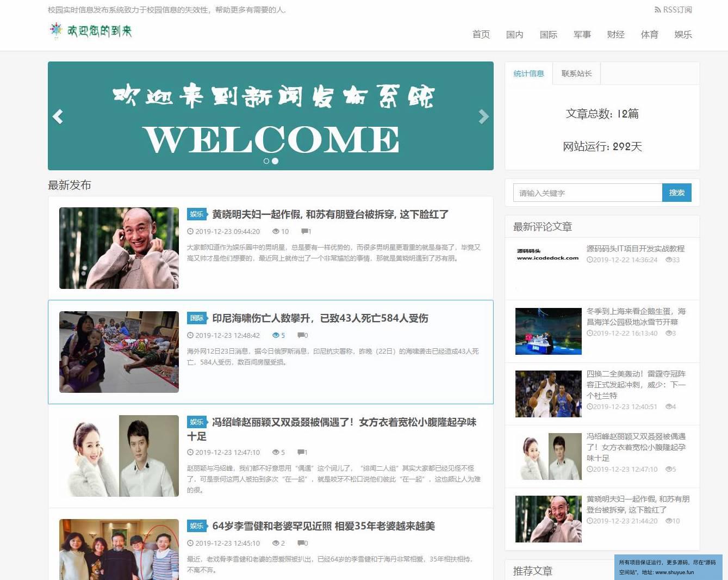Click clock icon beside 2019-12-23 12:45:10
The width and height of the screenshot is (728, 580).
click(x=190, y=543)
